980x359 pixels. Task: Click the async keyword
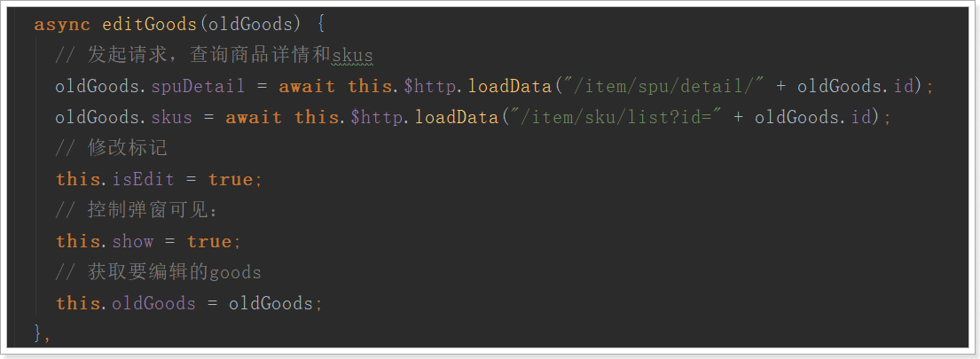click(x=61, y=24)
